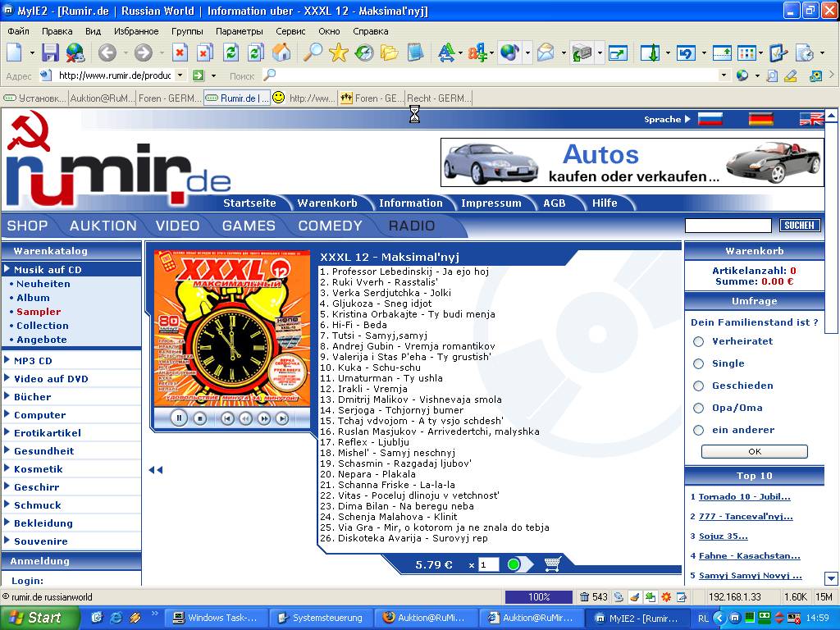Switch to the Recht - GERM... tab
The image size is (840, 630).
(x=438, y=98)
